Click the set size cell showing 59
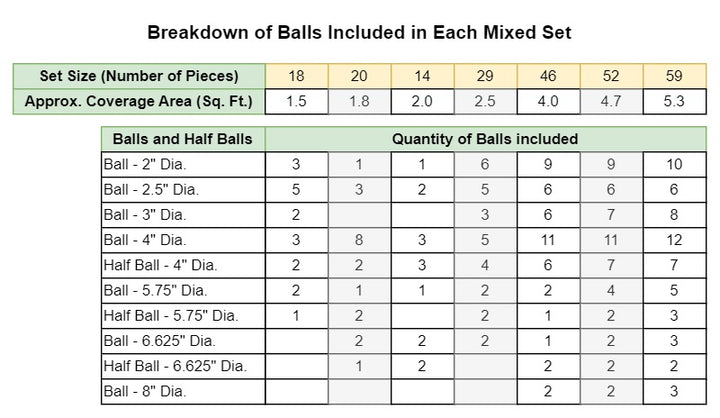720x418 pixels. tap(675, 76)
